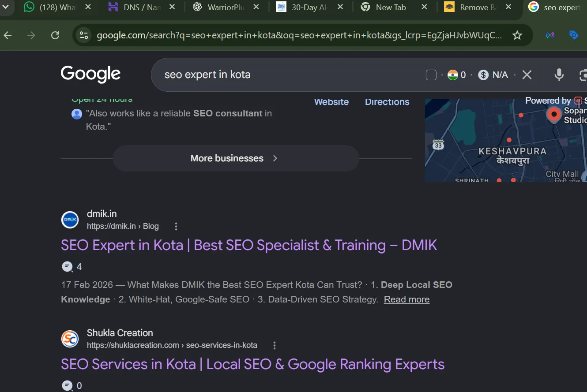Clear the search query with the X

point(527,75)
